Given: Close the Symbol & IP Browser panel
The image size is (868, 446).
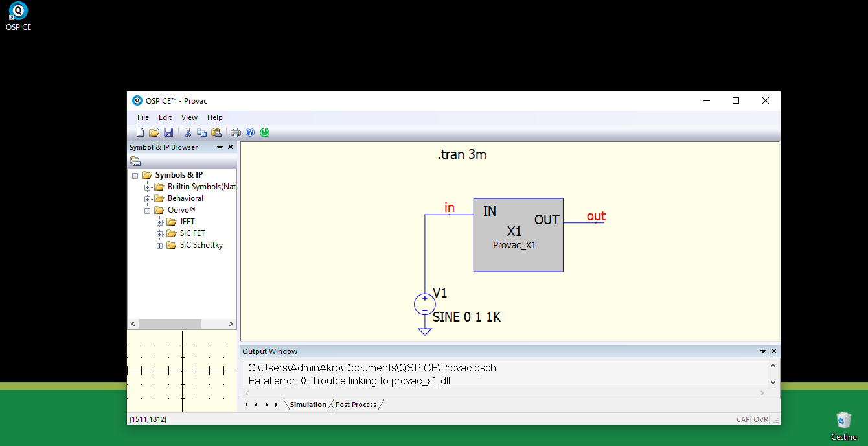Looking at the screenshot, I should (x=231, y=147).
